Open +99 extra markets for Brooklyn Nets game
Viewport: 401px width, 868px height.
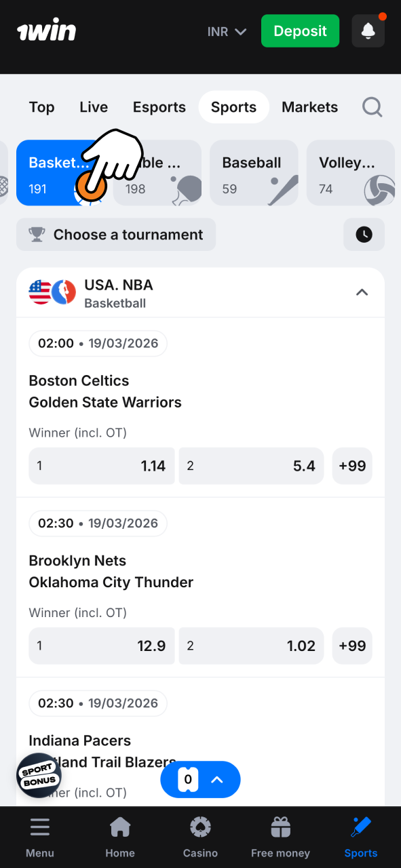(352, 646)
